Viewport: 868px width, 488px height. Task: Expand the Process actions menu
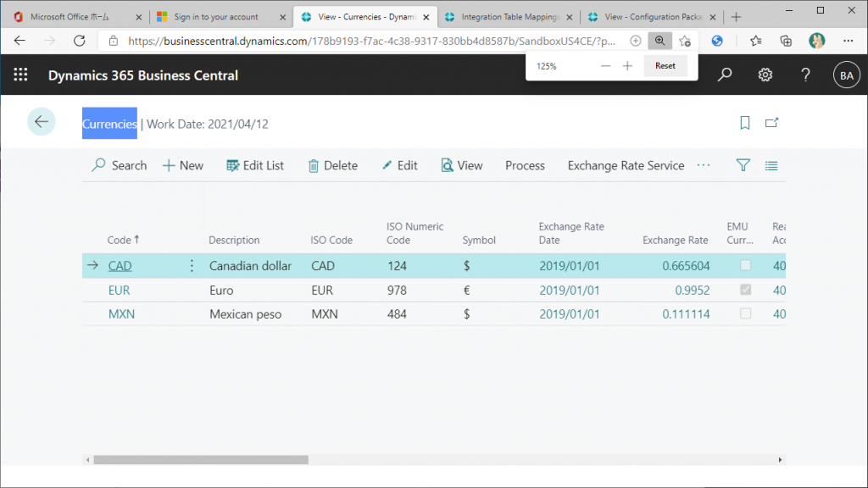tap(525, 165)
